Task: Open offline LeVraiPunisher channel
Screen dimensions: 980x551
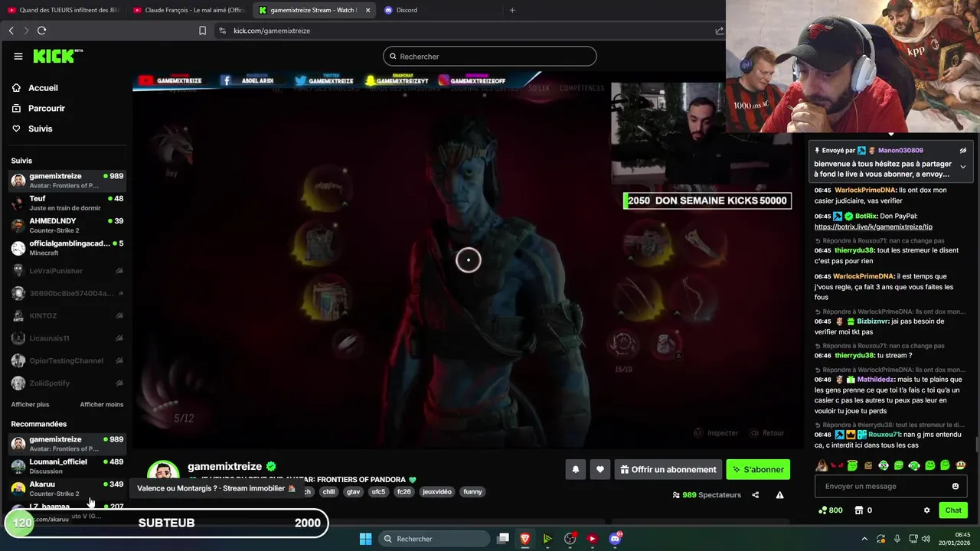Action: pos(67,270)
